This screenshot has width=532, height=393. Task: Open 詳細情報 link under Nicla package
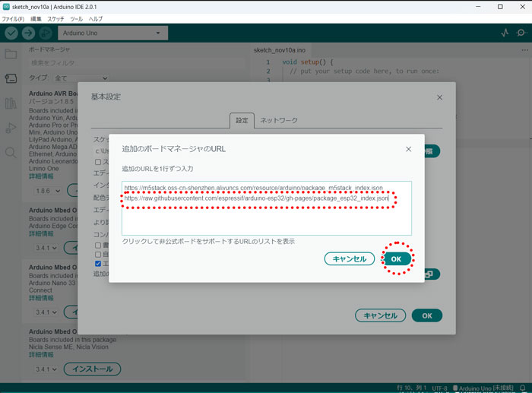(41, 354)
